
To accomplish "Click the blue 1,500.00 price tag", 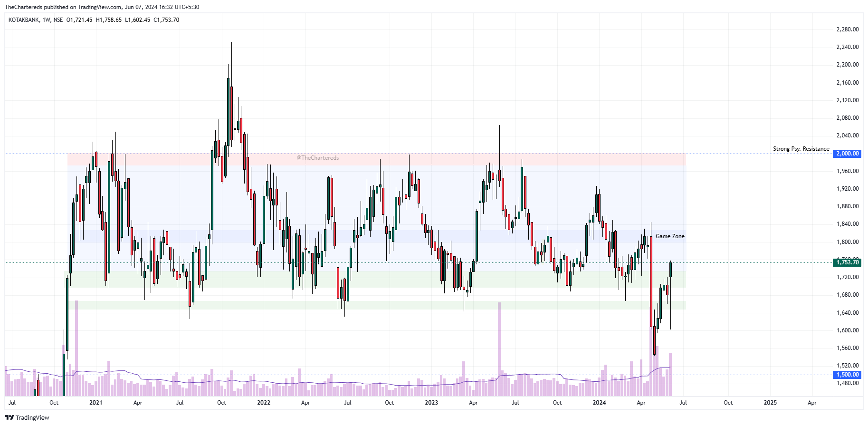I will 847,375.
